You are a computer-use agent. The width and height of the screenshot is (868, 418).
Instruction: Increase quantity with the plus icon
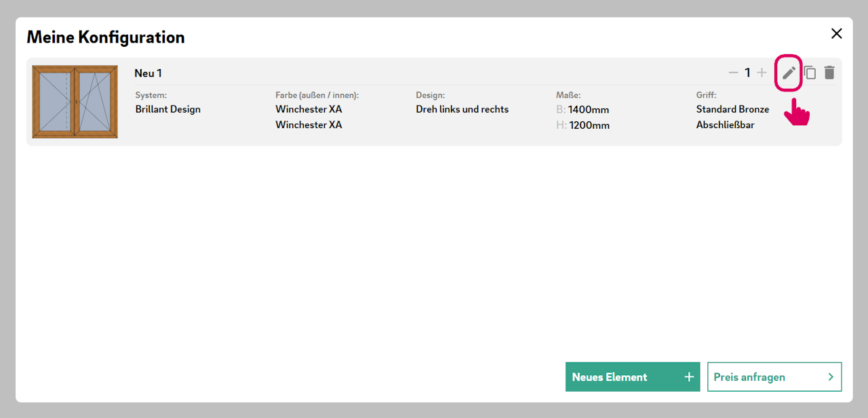tap(762, 72)
